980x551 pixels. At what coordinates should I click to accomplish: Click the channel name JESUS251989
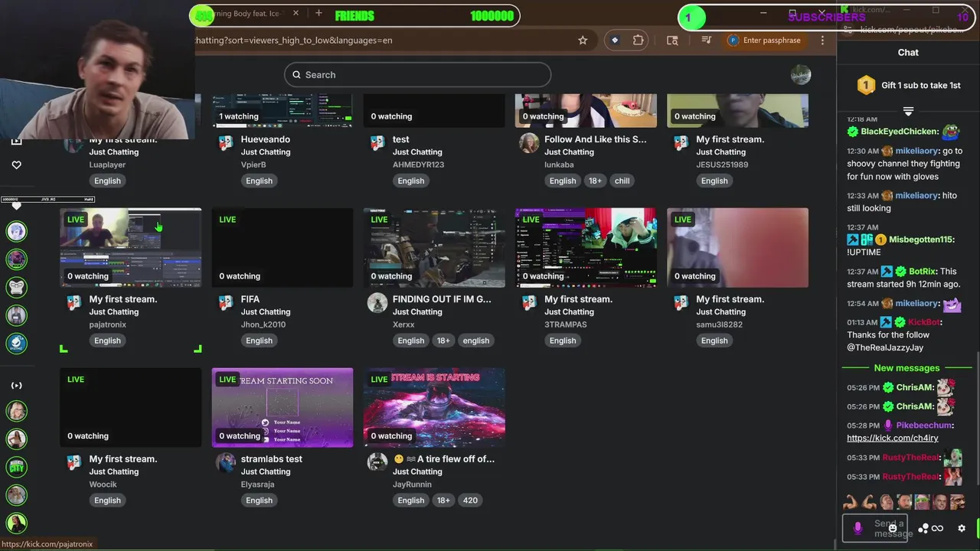[724, 165]
